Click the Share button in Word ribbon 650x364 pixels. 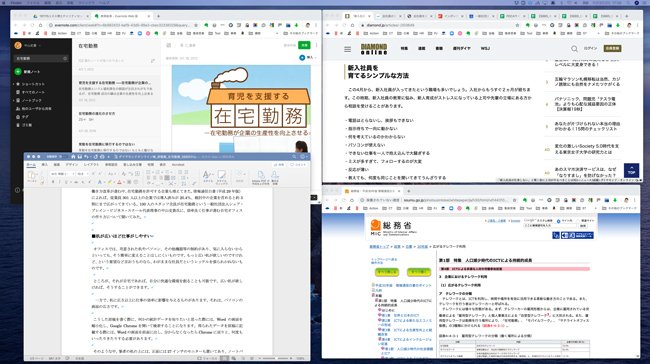(x=280, y=165)
